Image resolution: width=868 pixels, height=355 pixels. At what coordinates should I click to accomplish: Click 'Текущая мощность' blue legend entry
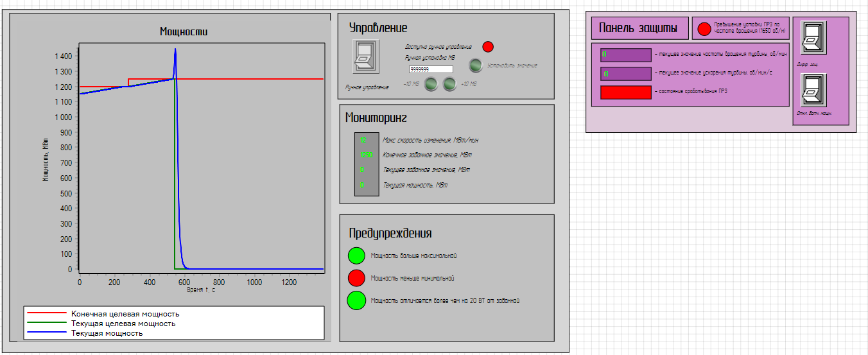(x=107, y=333)
